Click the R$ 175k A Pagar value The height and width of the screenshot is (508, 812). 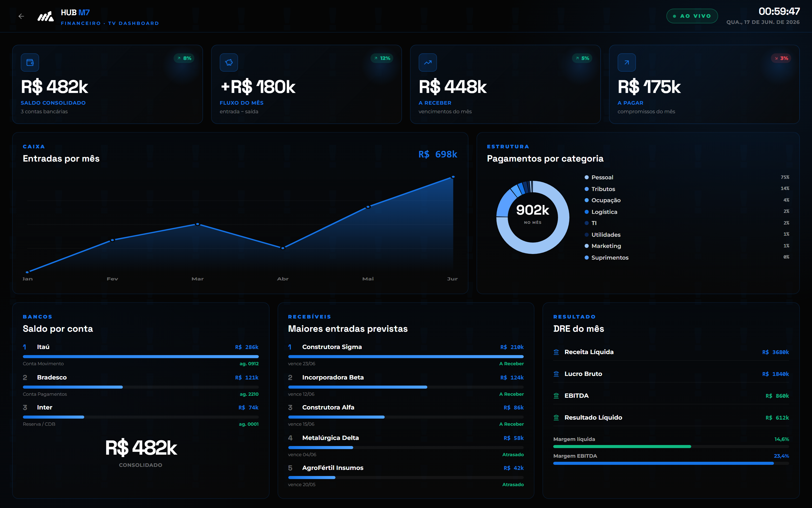pyautogui.click(x=649, y=87)
